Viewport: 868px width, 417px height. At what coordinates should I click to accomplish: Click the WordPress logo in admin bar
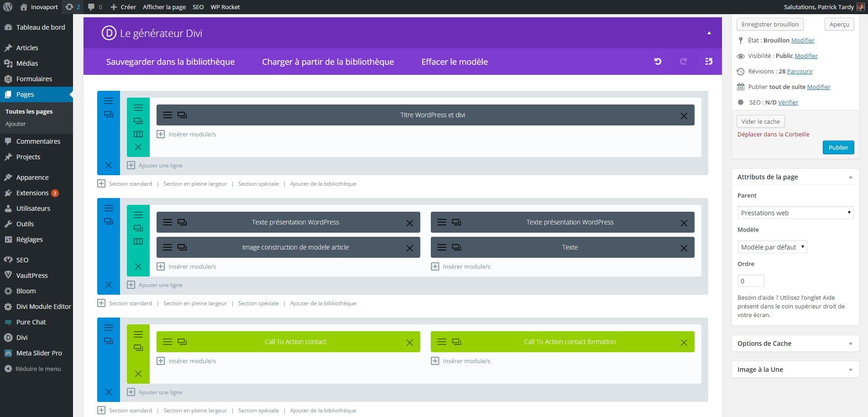coord(8,7)
